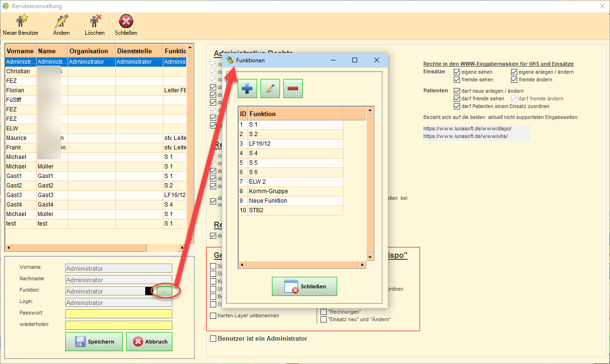Remove function with red minus icon
Screen dimensions: 610x364
tap(293, 89)
